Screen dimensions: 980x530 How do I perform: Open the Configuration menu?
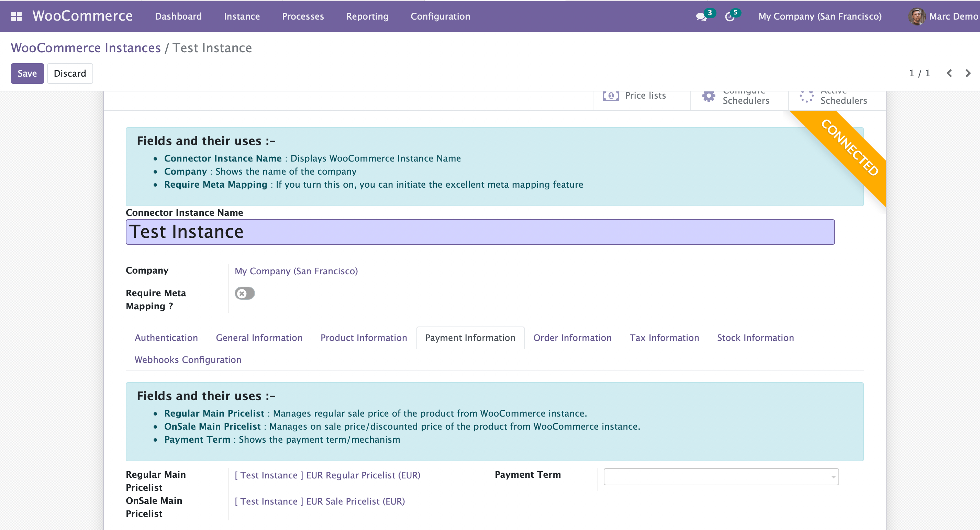[x=440, y=16]
